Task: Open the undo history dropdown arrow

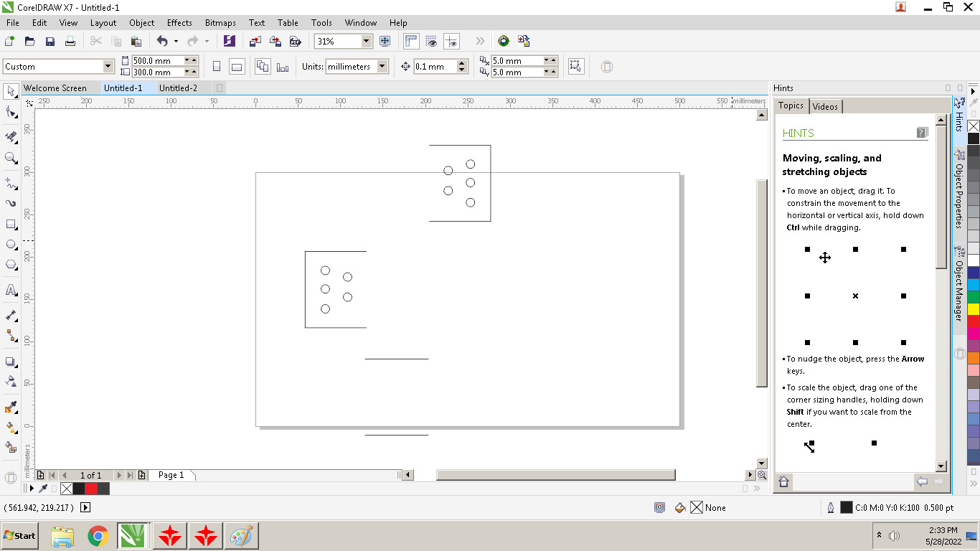Action: [176, 42]
